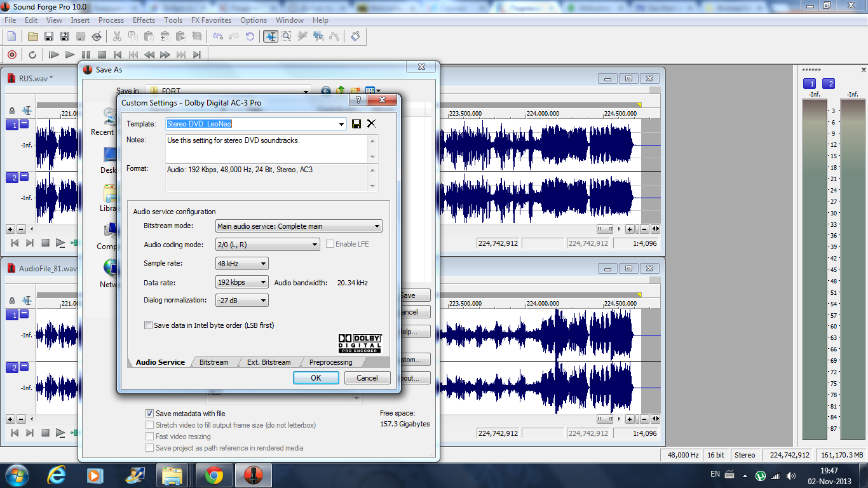This screenshot has height=488, width=868.
Task: Click Rewind in main transport bar
Action: click(149, 55)
